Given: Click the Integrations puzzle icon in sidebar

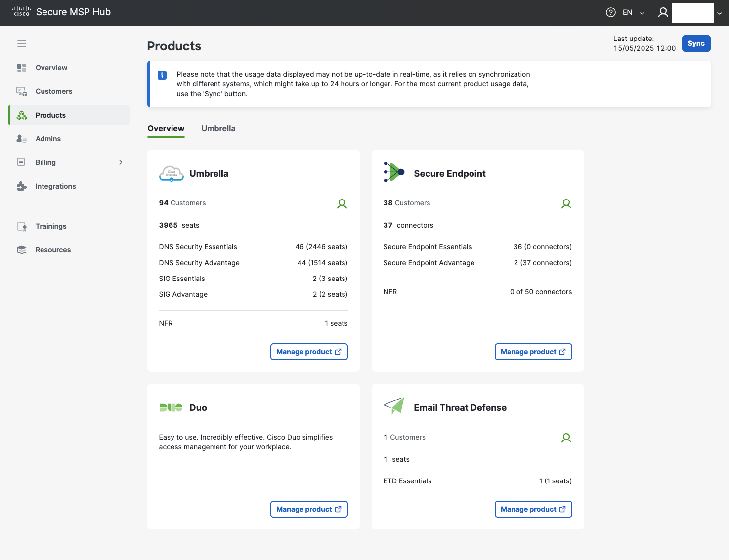Looking at the screenshot, I should pos(22,186).
